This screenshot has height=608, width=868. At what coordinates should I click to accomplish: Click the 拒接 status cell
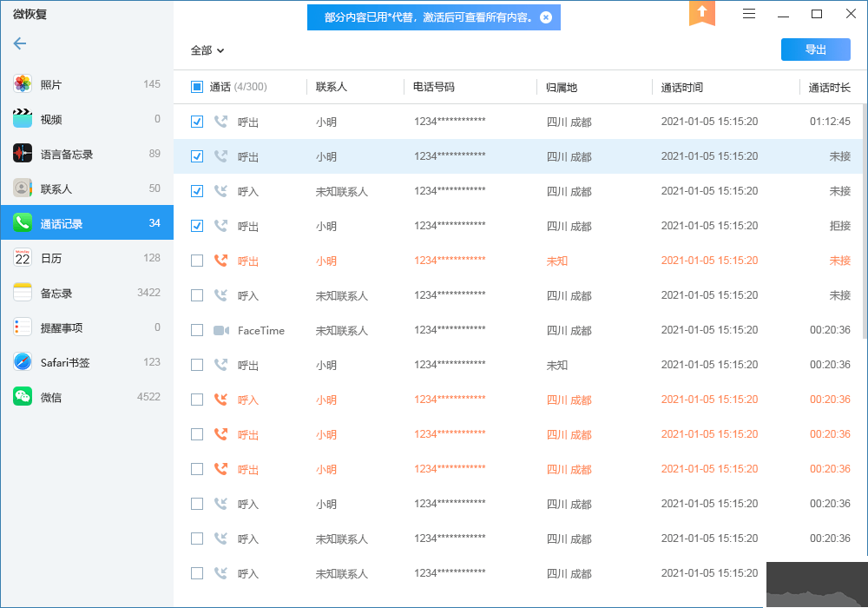(x=839, y=225)
